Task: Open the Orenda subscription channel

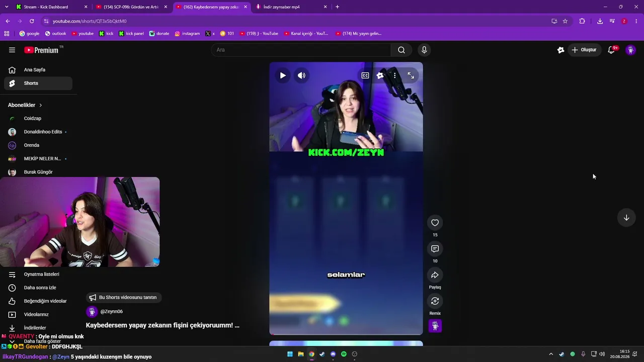Action: pyautogui.click(x=38, y=145)
